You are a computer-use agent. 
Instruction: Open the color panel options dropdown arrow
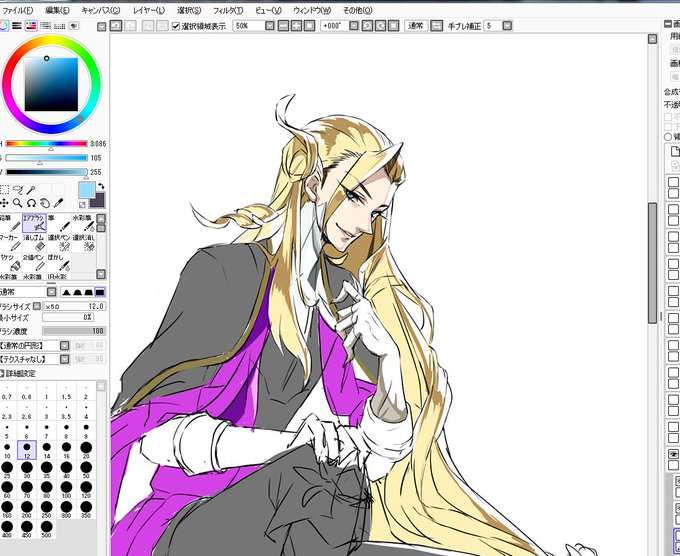[x=101, y=27]
